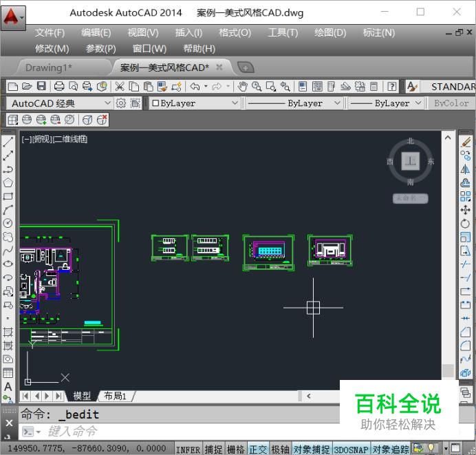Select the Rectangle draw tool
Image resolution: width=476 pixels, height=455 pixels.
click(x=8, y=196)
